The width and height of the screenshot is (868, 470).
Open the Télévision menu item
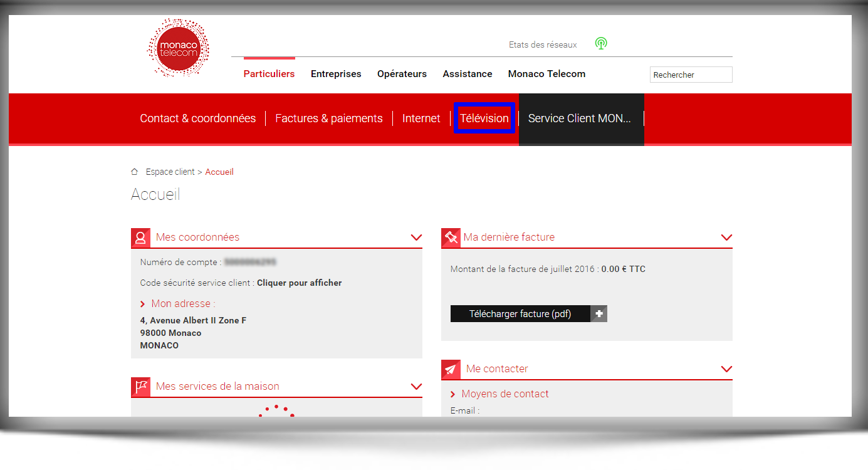click(484, 118)
